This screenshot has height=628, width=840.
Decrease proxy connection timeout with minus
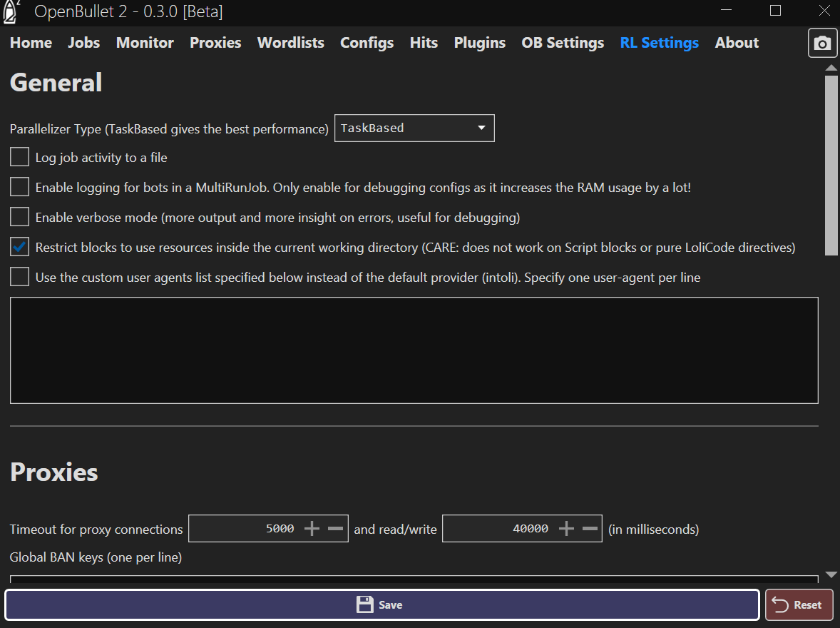click(x=335, y=529)
